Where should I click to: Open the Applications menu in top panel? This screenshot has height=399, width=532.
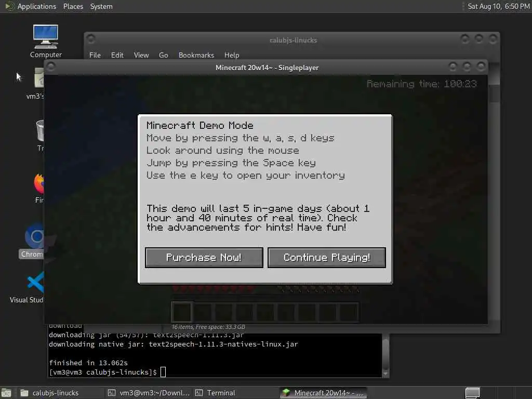(31, 6)
